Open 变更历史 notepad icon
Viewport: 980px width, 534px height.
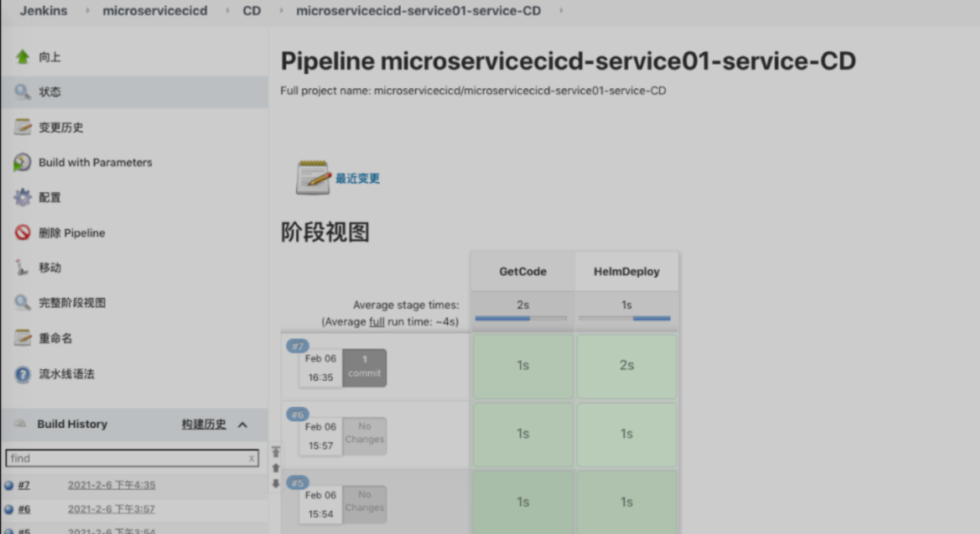(x=22, y=127)
